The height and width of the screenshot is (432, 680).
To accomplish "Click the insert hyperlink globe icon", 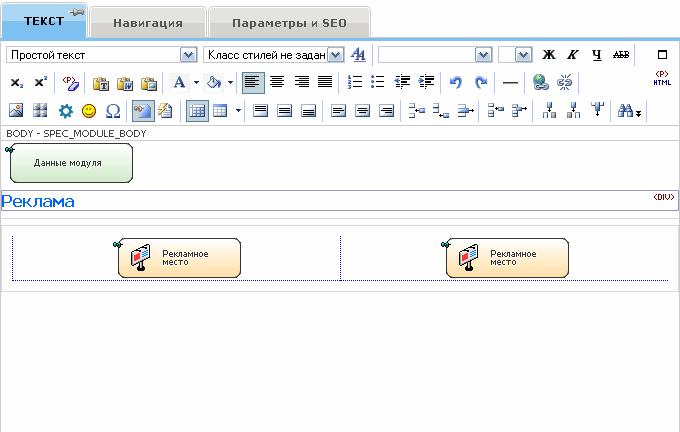I will (541, 82).
